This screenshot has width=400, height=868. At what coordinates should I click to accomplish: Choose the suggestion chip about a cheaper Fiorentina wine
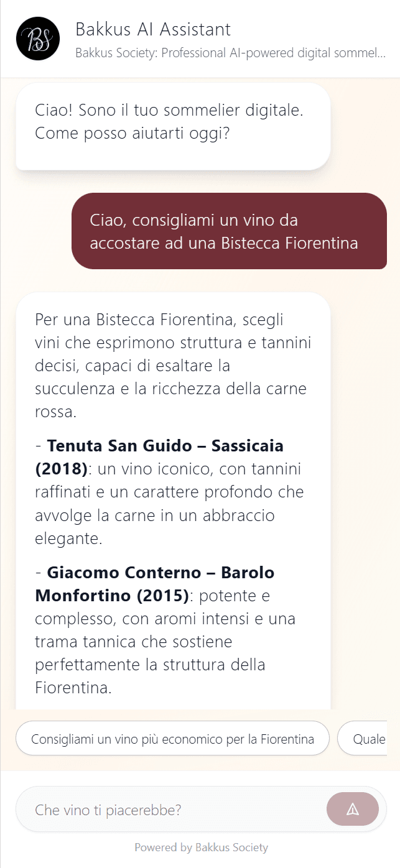(173, 738)
